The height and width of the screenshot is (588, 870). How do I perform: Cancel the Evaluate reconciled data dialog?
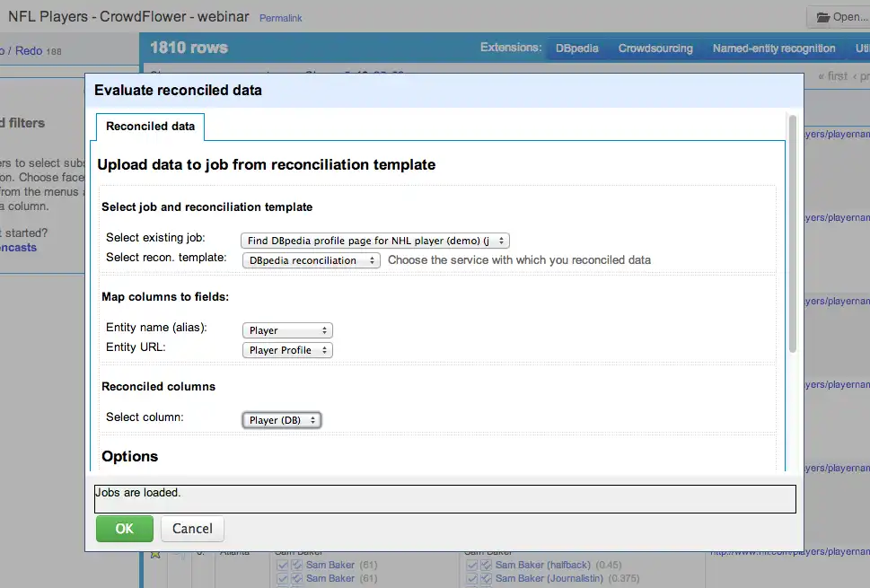192,529
